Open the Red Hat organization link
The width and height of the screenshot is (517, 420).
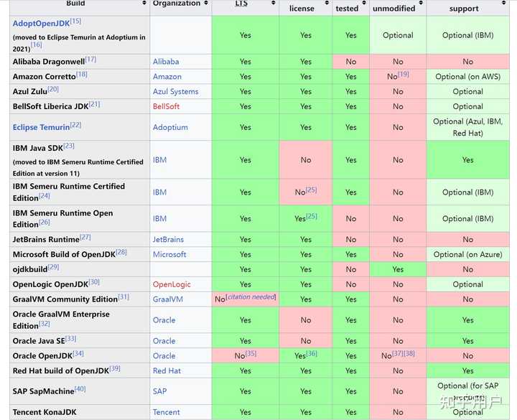tap(167, 371)
